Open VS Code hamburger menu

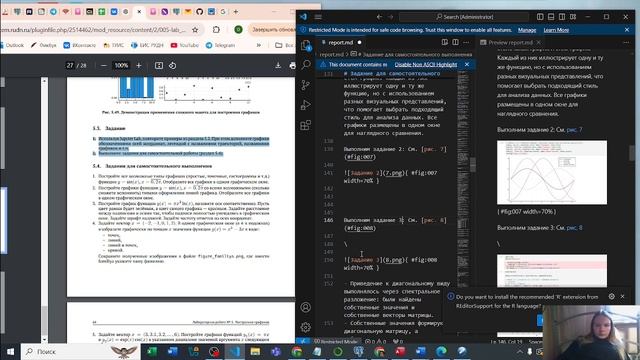click(x=318, y=17)
